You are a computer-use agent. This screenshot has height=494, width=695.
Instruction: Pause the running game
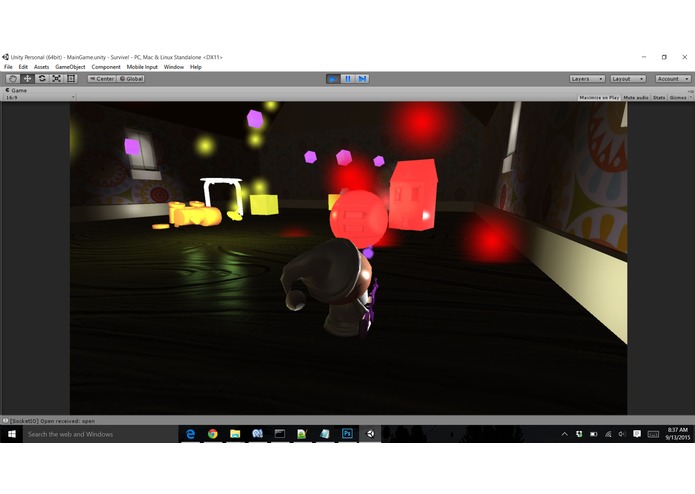click(x=348, y=79)
